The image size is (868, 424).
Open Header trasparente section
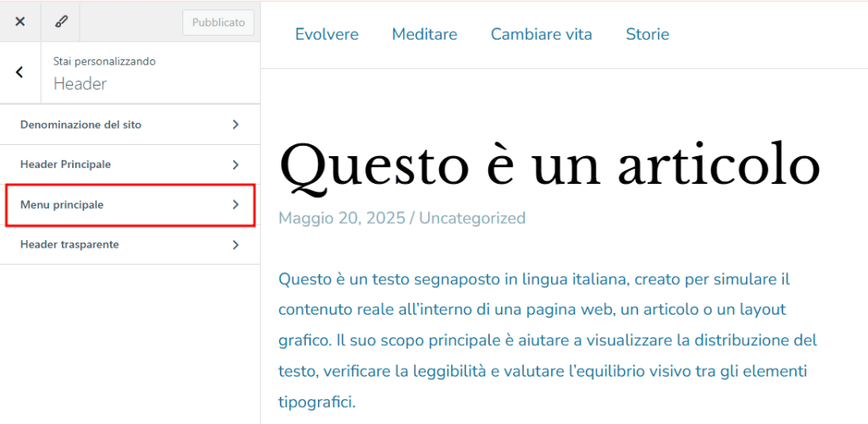pyautogui.click(x=130, y=245)
